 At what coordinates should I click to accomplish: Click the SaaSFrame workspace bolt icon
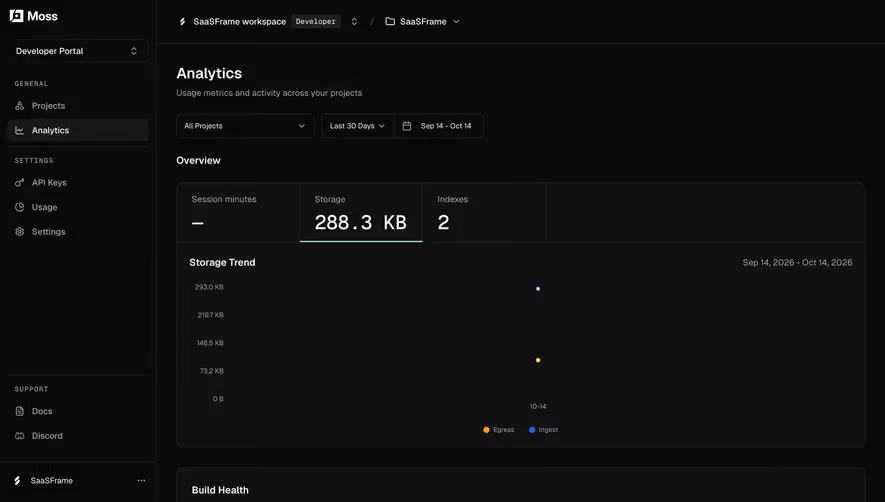pyautogui.click(x=182, y=21)
